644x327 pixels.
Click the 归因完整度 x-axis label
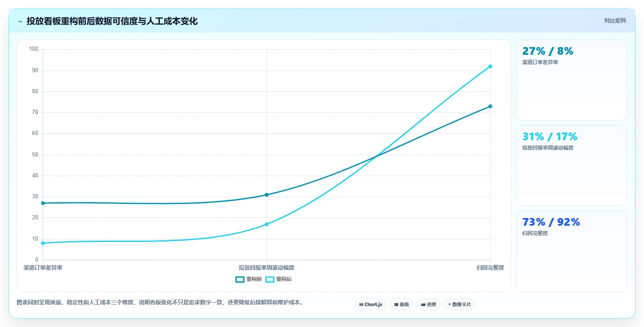[491, 268]
